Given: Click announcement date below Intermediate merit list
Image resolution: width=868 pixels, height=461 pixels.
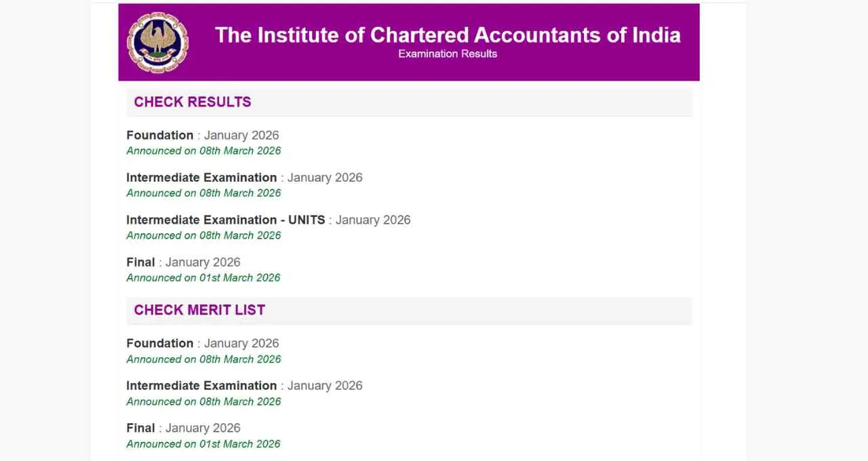Looking at the screenshot, I should (203, 402).
